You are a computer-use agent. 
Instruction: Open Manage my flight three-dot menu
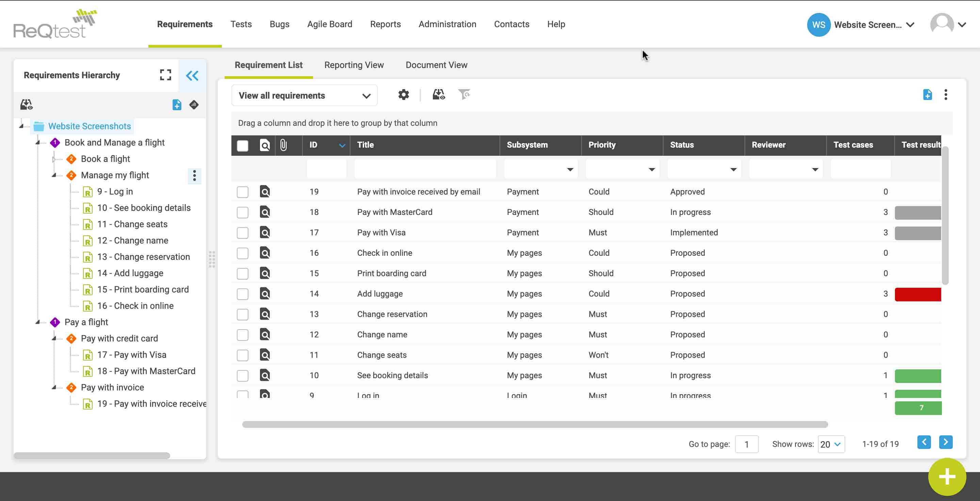pos(194,176)
